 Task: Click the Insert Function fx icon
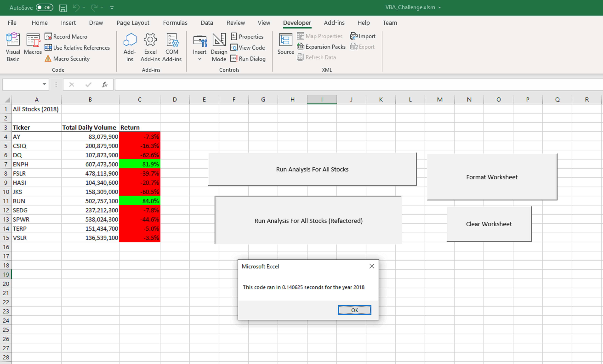coord(105,84)
